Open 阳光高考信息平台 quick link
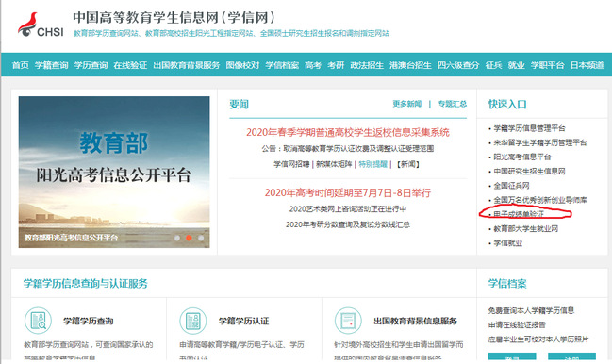This screenshot has height=364, width=612. click(x=522, y=157)
